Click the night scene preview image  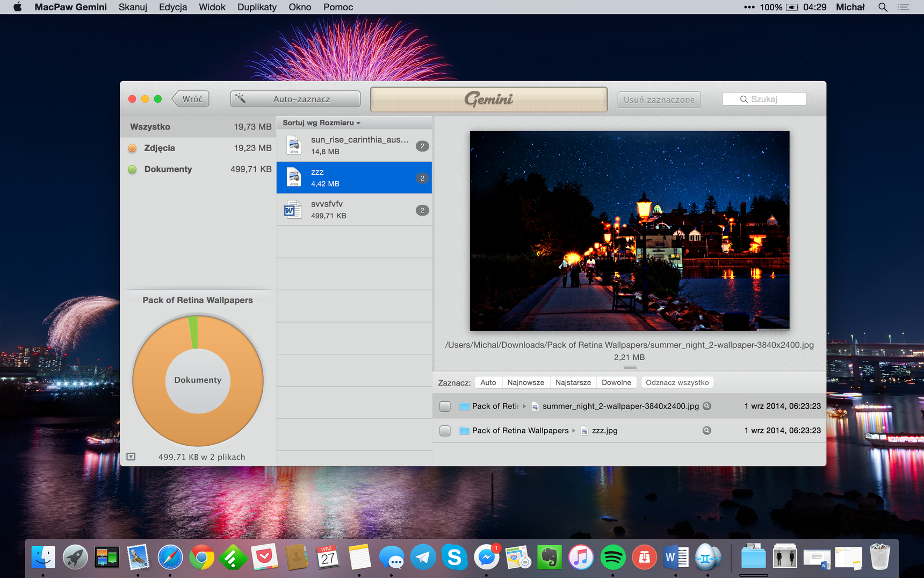tap(630, 231)
